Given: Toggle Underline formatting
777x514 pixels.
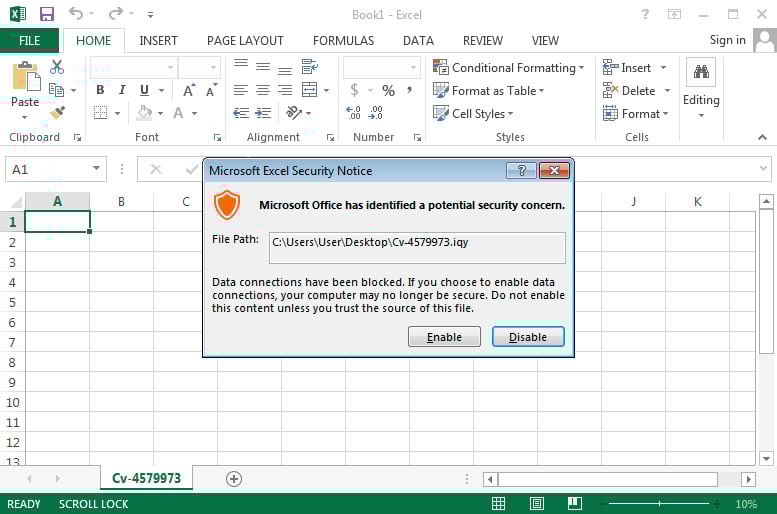Looking at the screenshot, I should coord(144,90).
